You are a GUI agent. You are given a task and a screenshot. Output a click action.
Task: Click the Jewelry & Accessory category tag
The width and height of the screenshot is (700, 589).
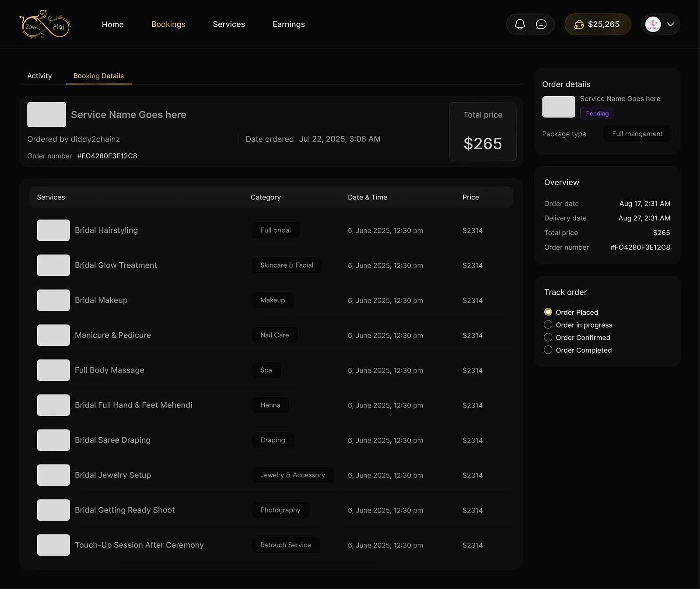point(293,475)
